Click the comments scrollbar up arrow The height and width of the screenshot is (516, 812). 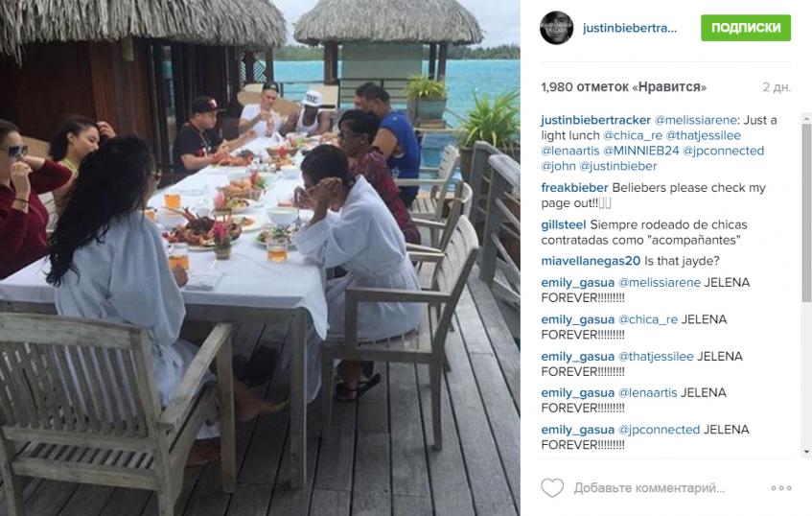(x=806, y=119)
